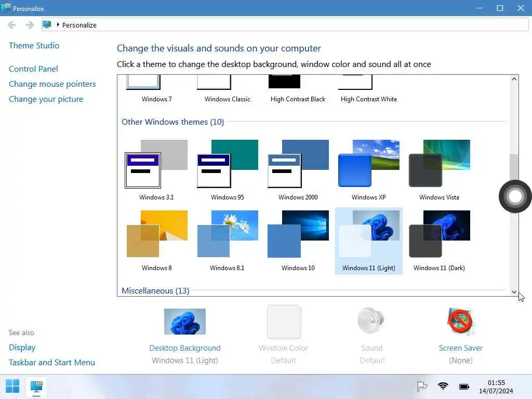The width and height of the screenshot is (532, 399).
Task: Select the Windows 3.1 theme
Action: pyautogui.click(x=156, y=170)
